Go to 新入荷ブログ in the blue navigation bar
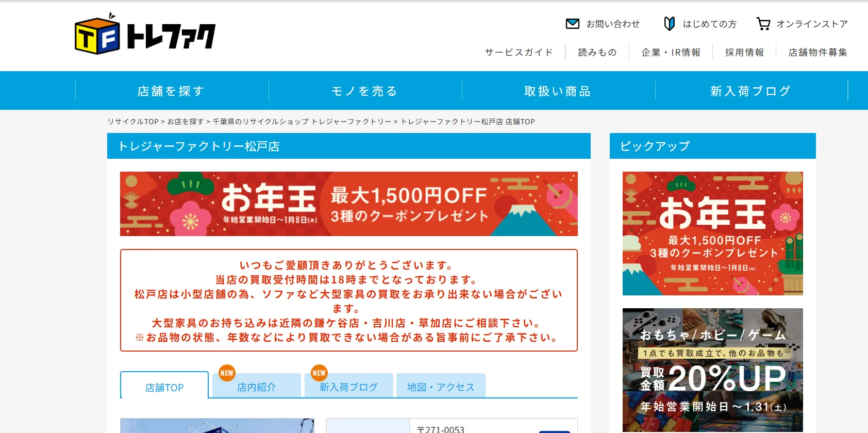This screenshot has height=433, width=868. click(x=751, y=91)
